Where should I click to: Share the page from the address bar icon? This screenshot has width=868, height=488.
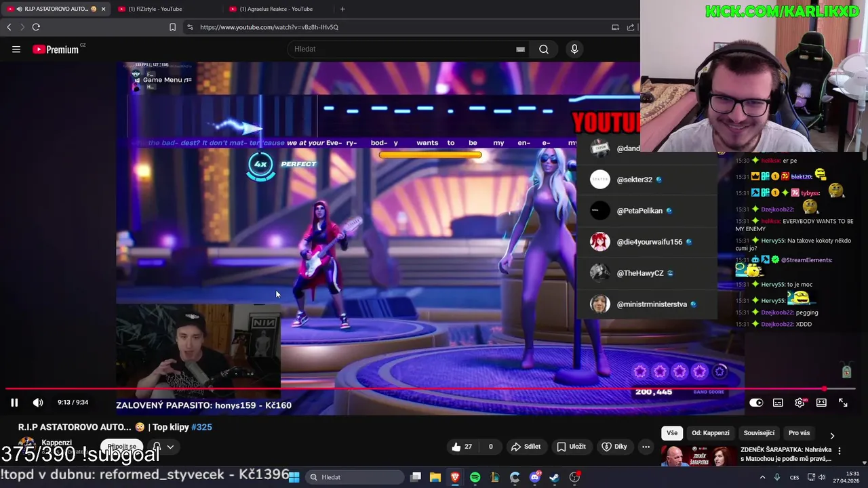(x=631, y=27)
